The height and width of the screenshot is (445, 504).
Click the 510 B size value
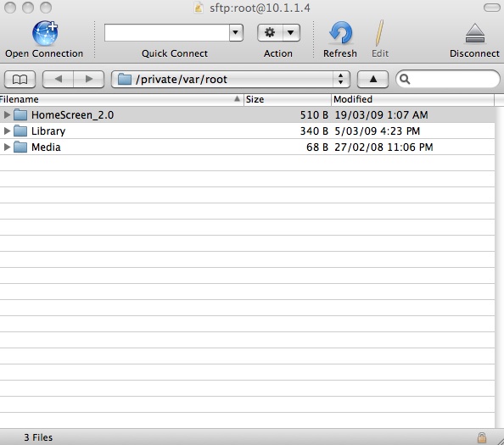click(x=314, y=115)
